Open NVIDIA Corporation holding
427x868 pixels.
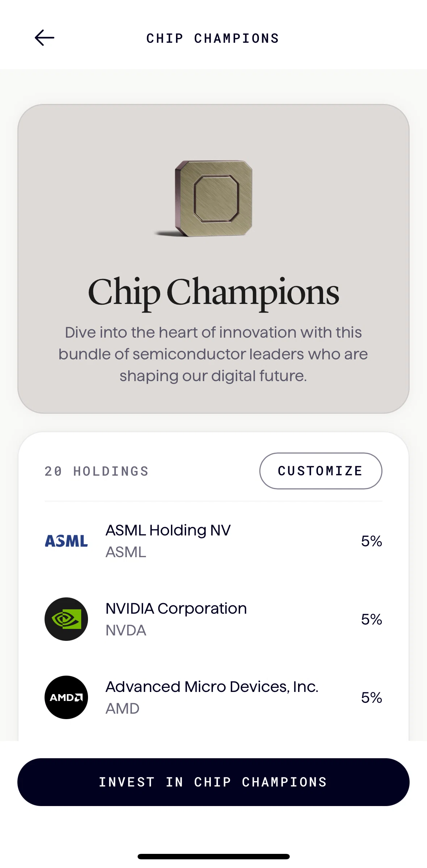point(213,619)
